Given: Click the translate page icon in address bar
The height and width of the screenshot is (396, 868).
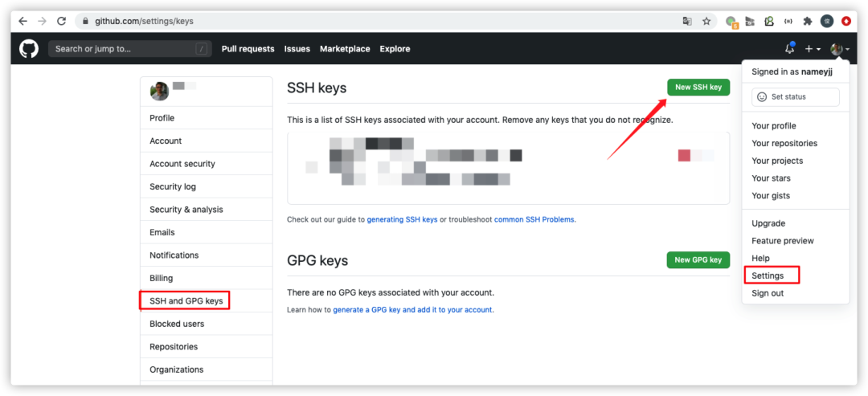Looking at the screenshot, I should click(687, 21).
